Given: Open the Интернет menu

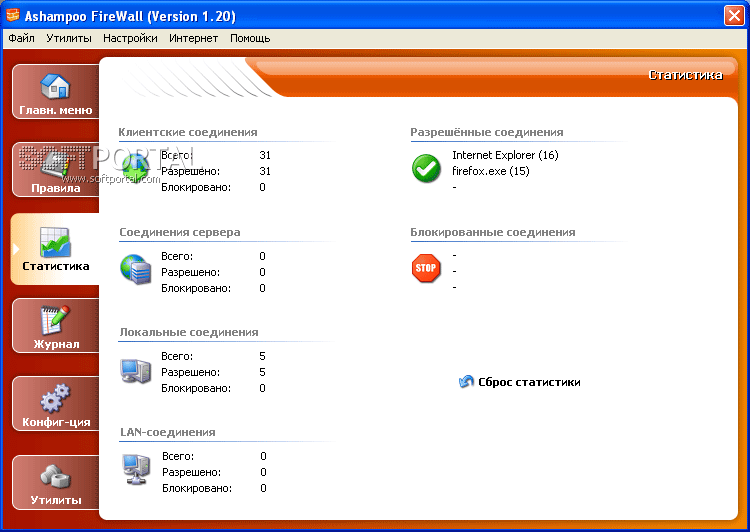Looking at the screenshot, I should click(x=193, y=38).
